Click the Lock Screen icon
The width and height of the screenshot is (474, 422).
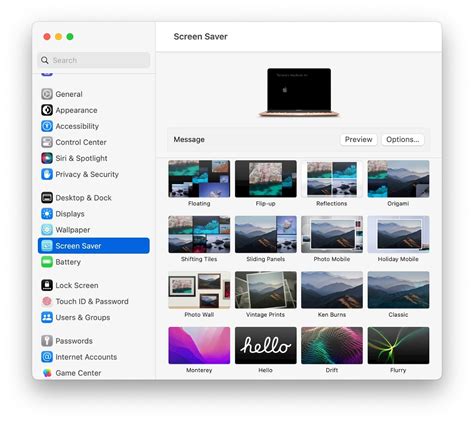47,285
